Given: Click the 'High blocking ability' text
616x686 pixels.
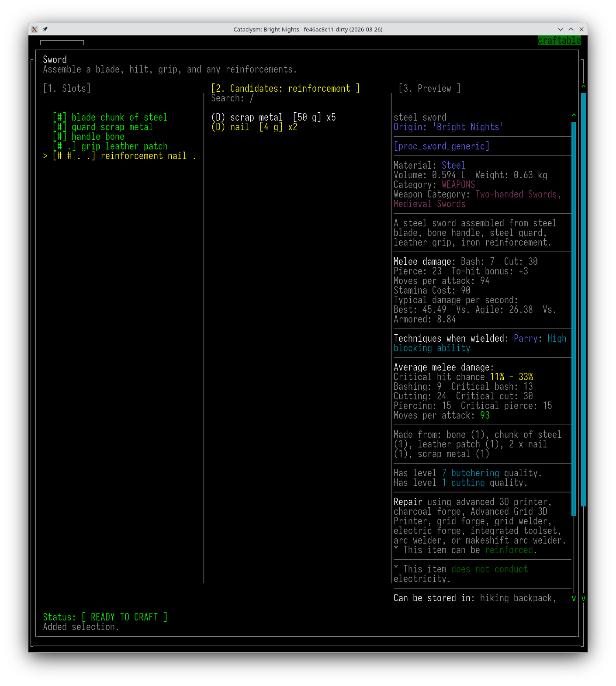Looking at the screenshot, I should click(x=480, y=343).
